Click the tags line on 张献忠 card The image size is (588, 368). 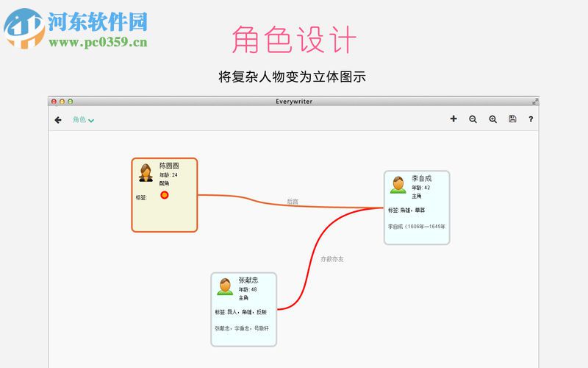tap(241, 312)
